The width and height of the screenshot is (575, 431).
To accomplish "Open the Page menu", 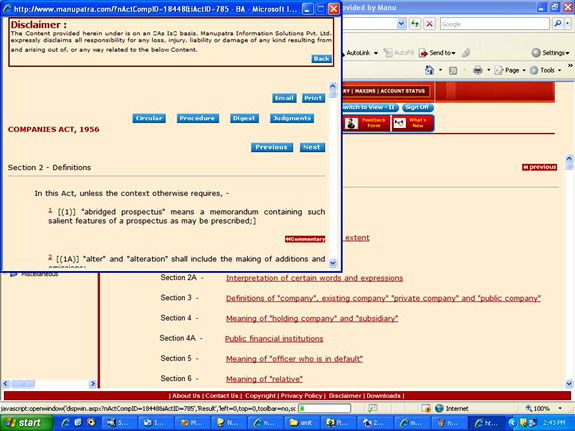I will tap(510, 70).
